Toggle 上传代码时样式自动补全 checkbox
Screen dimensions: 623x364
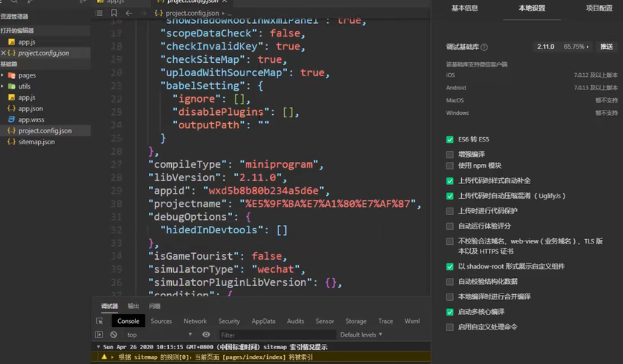click(x=450, y=181)
